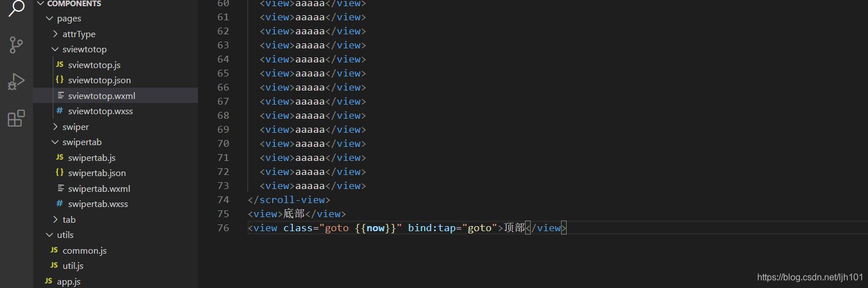Click the JS icon of common.js
The image size is (868, 288).
(54, 250)
